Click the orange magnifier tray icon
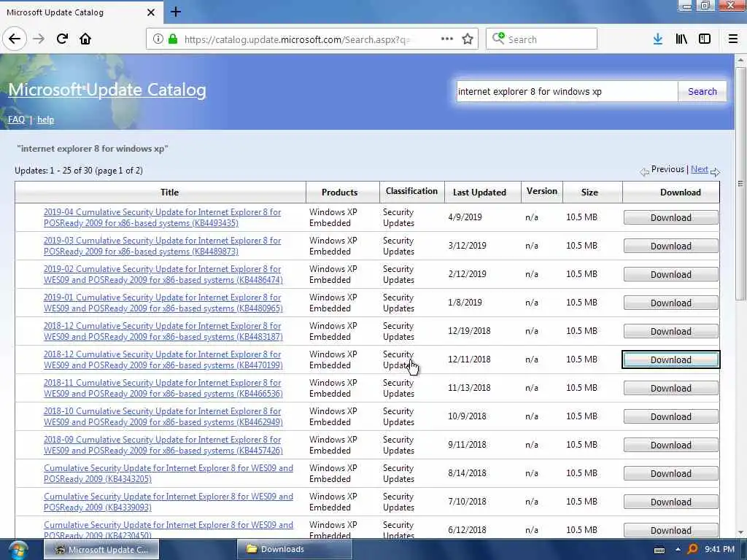The width and height of the screenshot is (747, 560). point(693,550)
